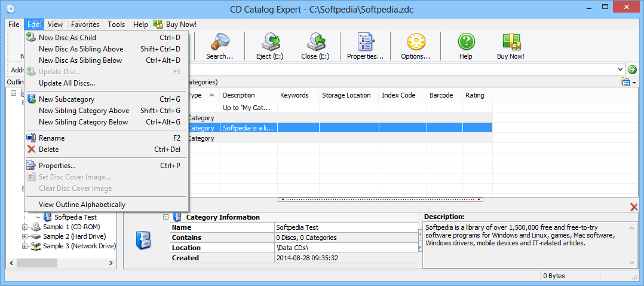Open the Options toolbar button
This screenshot has width=644, height=286.
pos(415,46)
